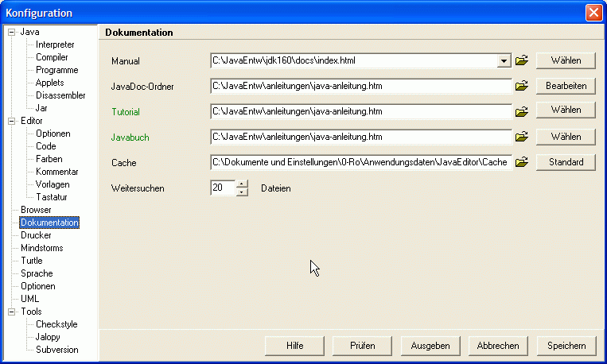607x364 pixels.
Task: Click the Weitersuchen number field
Action: [x=223, y=188]
